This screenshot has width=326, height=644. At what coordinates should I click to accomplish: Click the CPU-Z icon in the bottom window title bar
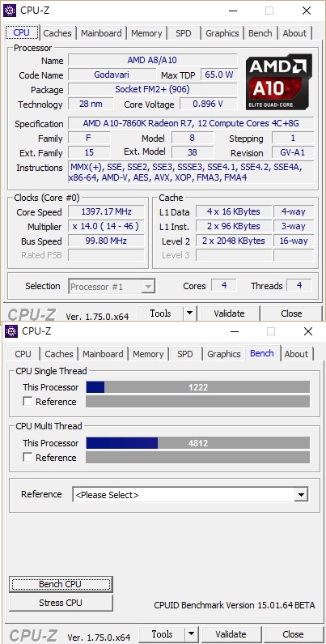(x=11, y=331)
